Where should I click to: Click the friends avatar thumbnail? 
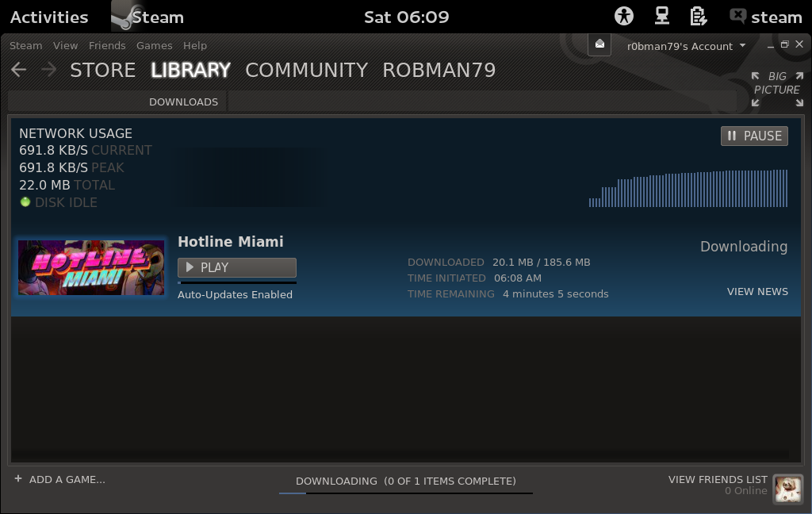tap(787, 489)
